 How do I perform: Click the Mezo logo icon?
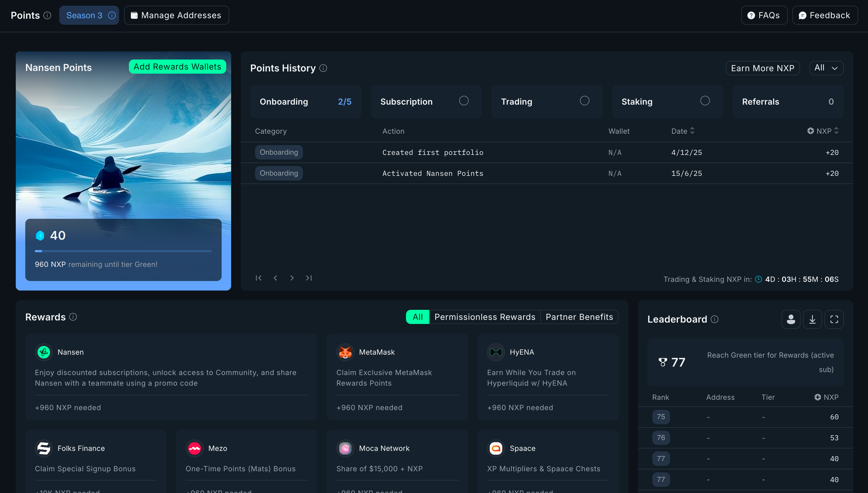[x=194, y=448]
